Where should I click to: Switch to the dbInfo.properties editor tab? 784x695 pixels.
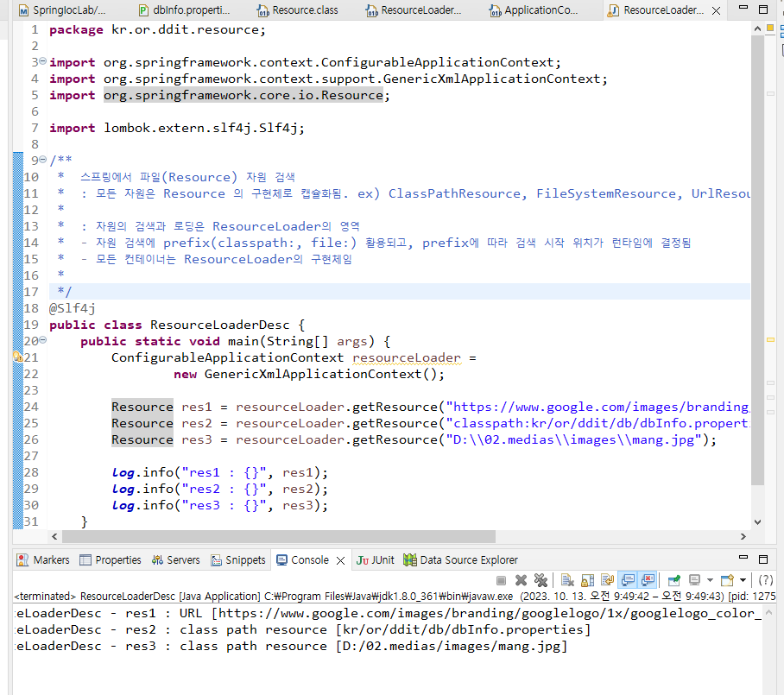(x=185, y=10)
